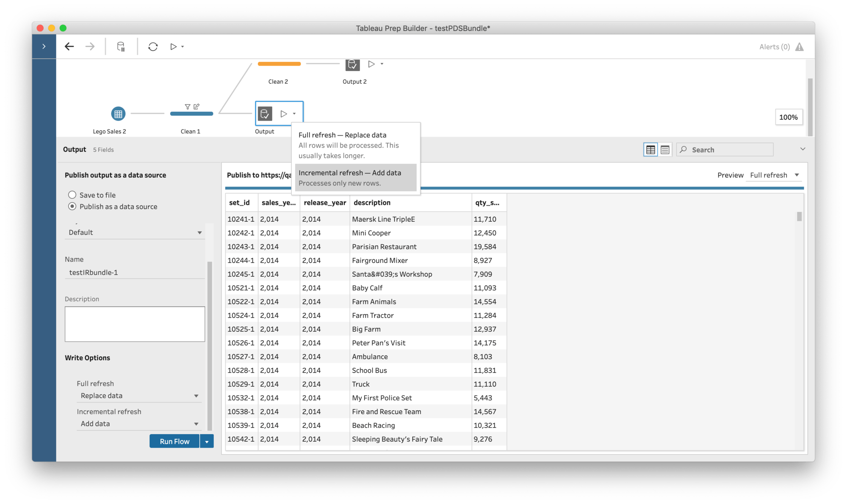Click the sales_ye... column header
The width and height of the screenshot is (847, 504).
[279, 202]
